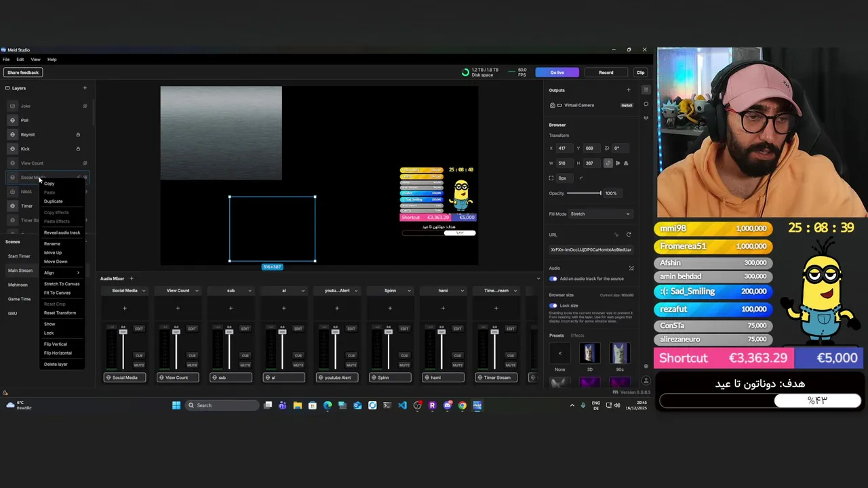
Task: Refresh the browser URL with reload icon
Action: point(629,235)
